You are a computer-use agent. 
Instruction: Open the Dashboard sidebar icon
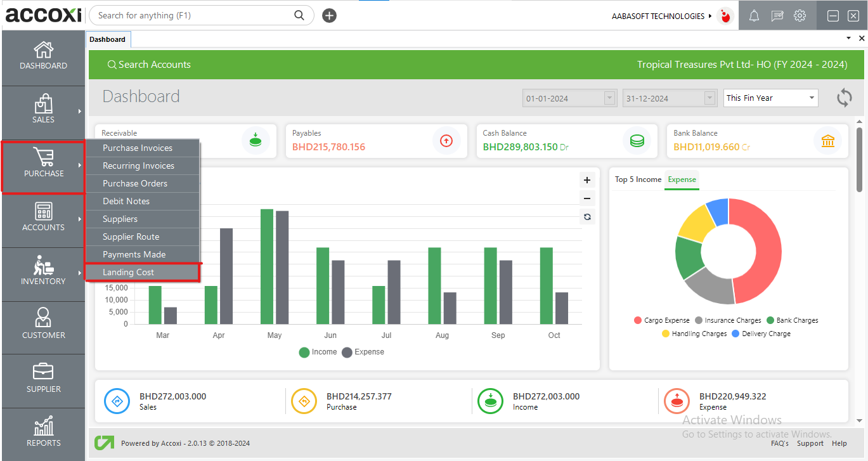(43, 56)
